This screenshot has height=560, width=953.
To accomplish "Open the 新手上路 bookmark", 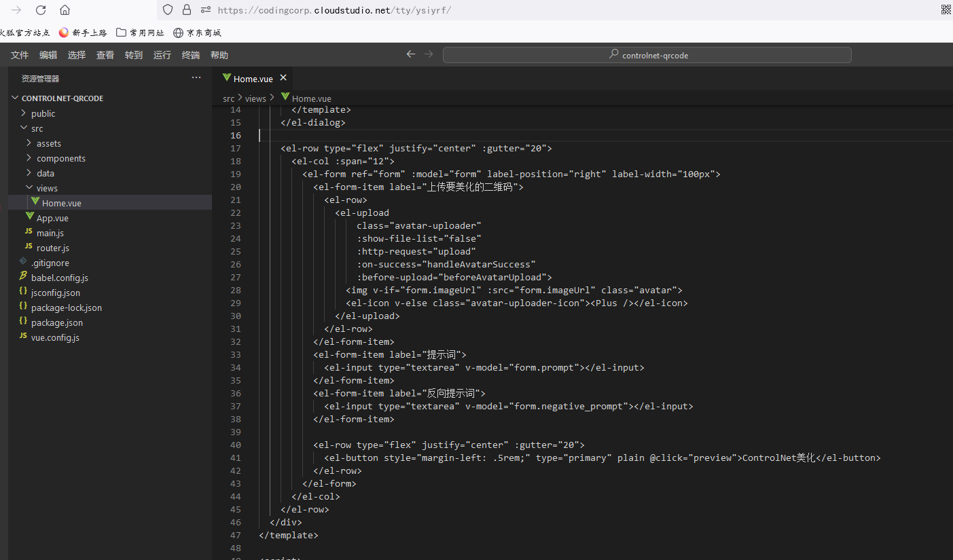I will coord(83,32).
